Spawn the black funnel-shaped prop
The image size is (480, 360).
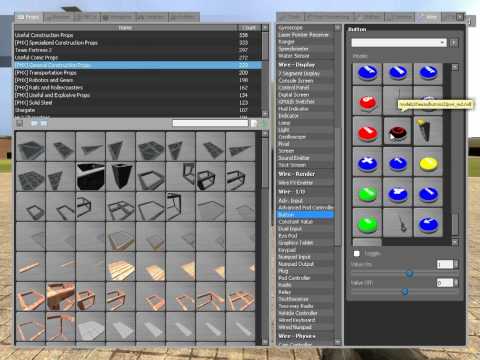tap(120, 177)
